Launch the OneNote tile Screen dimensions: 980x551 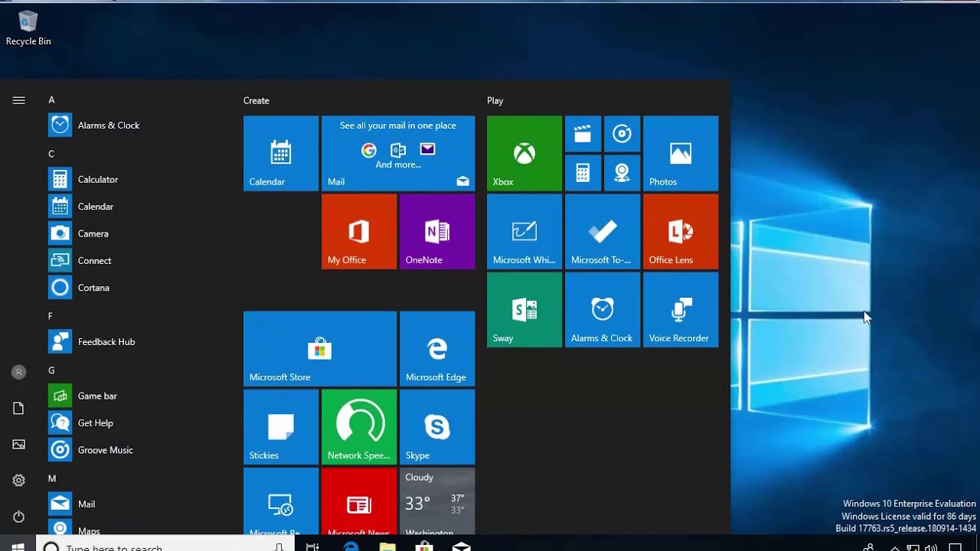tap(437, 231)
